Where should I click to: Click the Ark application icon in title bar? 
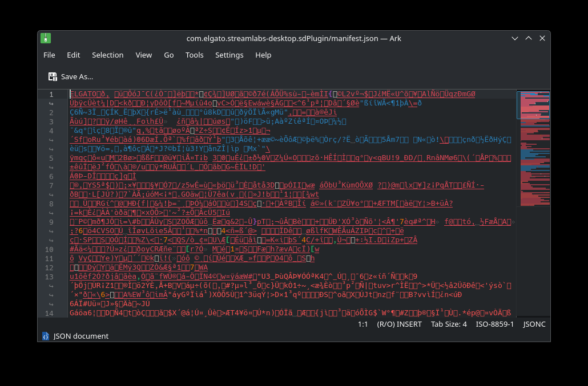coord(46,38)
